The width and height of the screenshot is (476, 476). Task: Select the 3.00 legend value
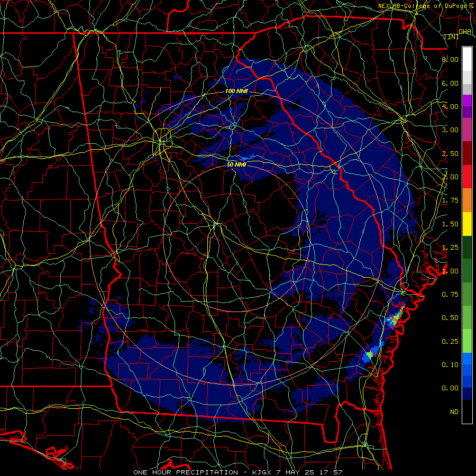click(450, 130)
